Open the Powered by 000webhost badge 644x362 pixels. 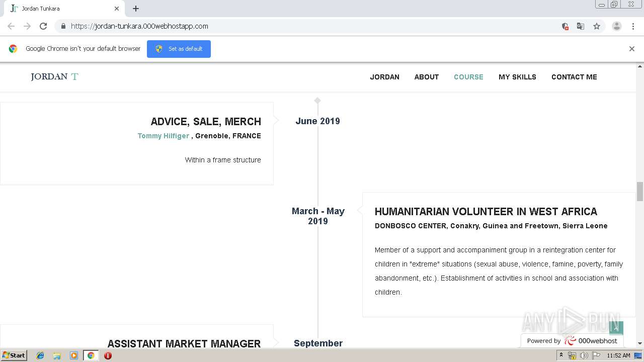pos(572,340)
